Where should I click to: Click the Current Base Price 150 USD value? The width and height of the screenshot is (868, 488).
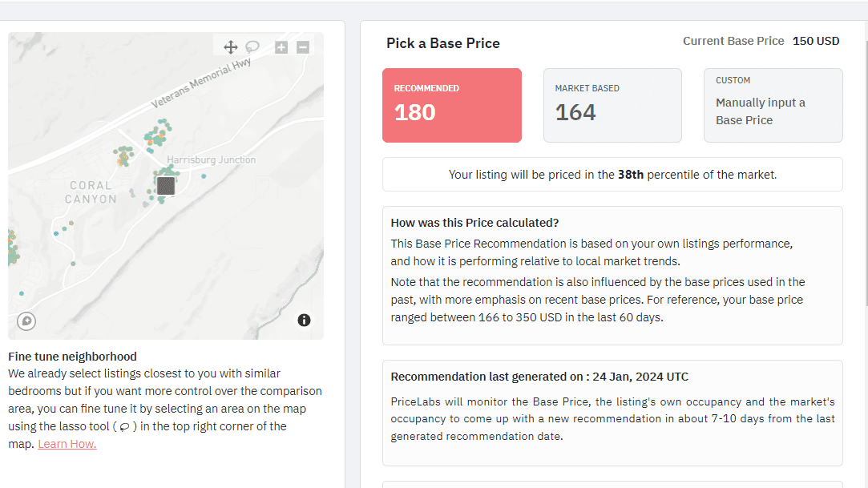coord(816,41)
